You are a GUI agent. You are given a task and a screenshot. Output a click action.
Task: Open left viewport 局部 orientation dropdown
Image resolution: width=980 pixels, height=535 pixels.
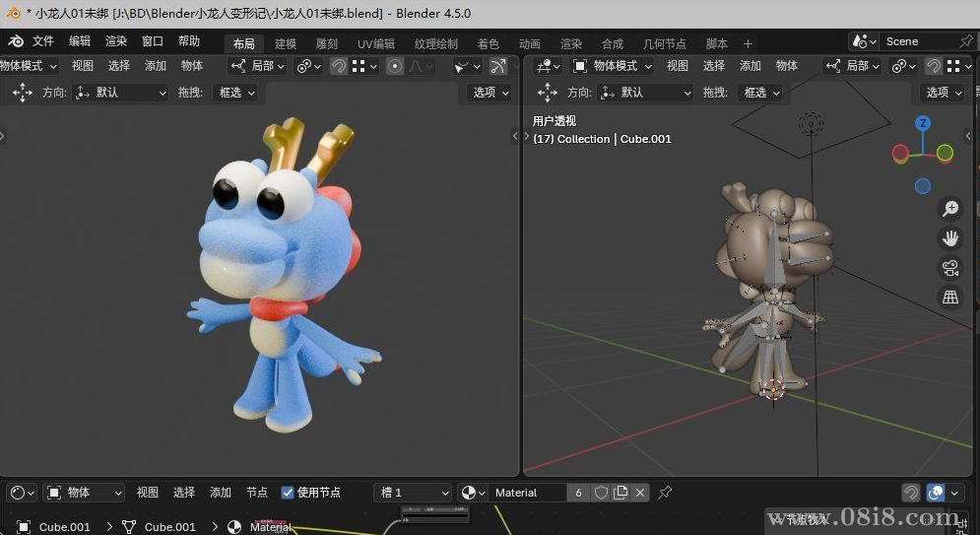click(258, 66)
